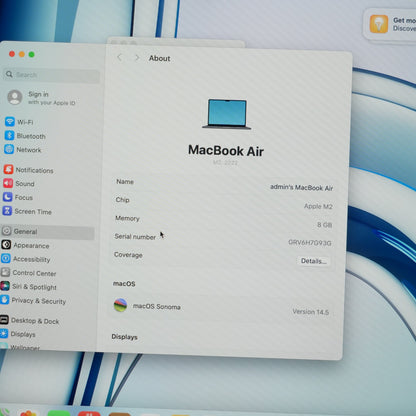416x416 pixels.
Task: Open the Accessibility icon
Action: point(6,258)
